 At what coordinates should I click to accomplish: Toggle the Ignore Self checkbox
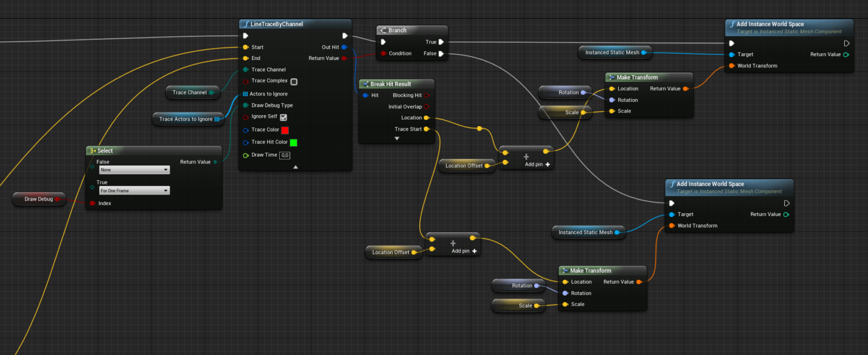coord(284,118)
